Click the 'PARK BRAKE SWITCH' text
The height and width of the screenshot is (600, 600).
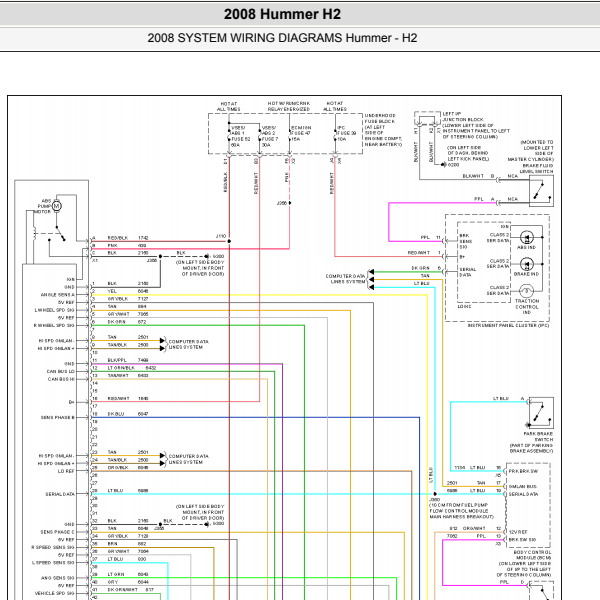click(538, 437)
